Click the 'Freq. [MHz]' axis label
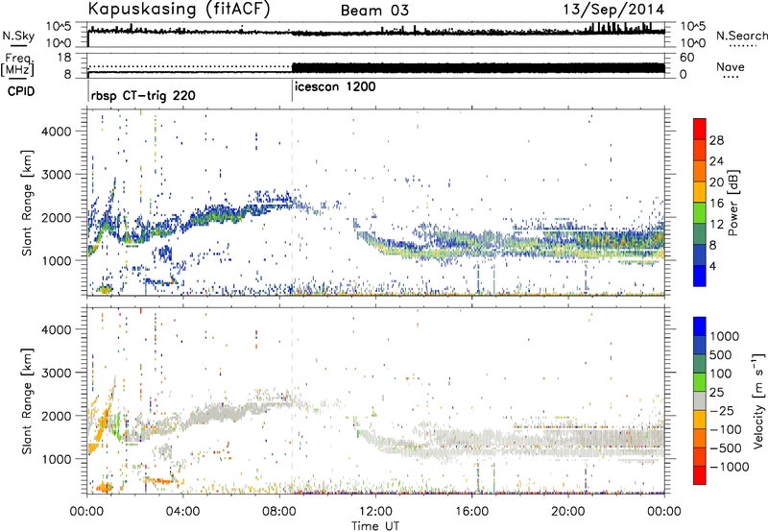Screen dimensions: 768x532 coord(18,64)
